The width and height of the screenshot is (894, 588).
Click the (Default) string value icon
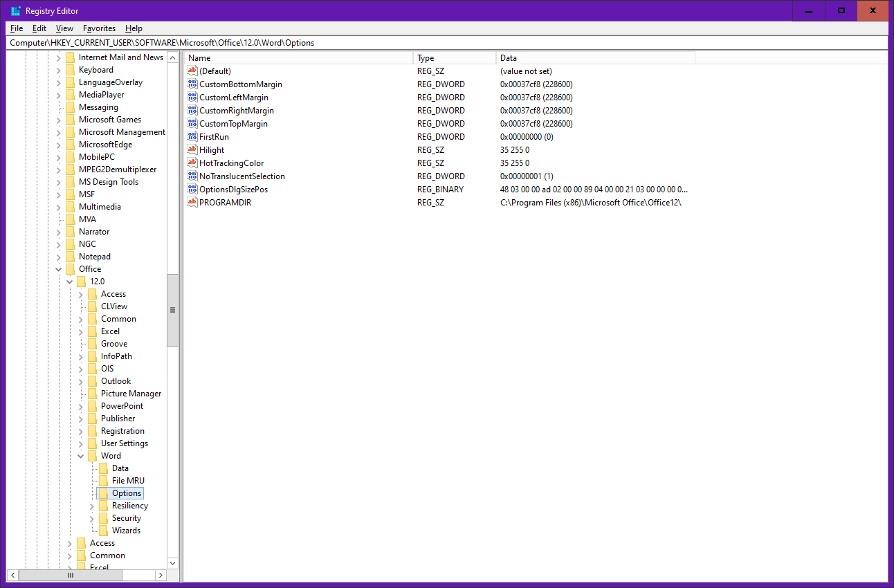(192, 71)
